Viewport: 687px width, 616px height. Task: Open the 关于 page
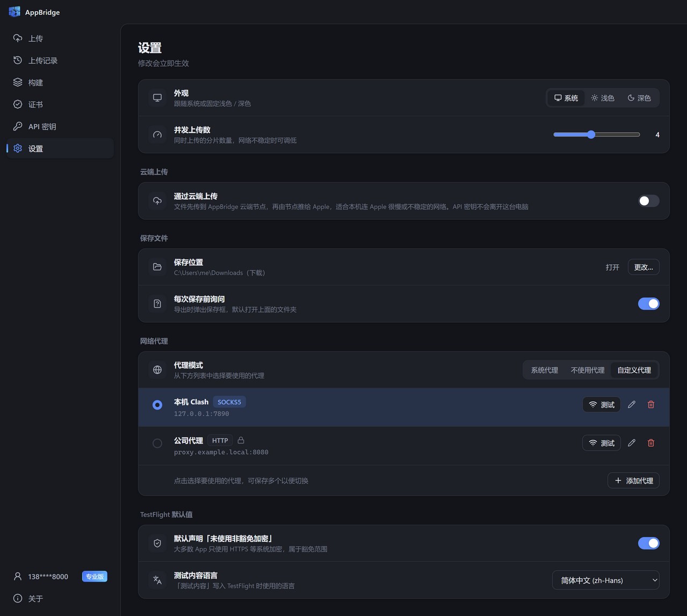click(x=60, y=598)
